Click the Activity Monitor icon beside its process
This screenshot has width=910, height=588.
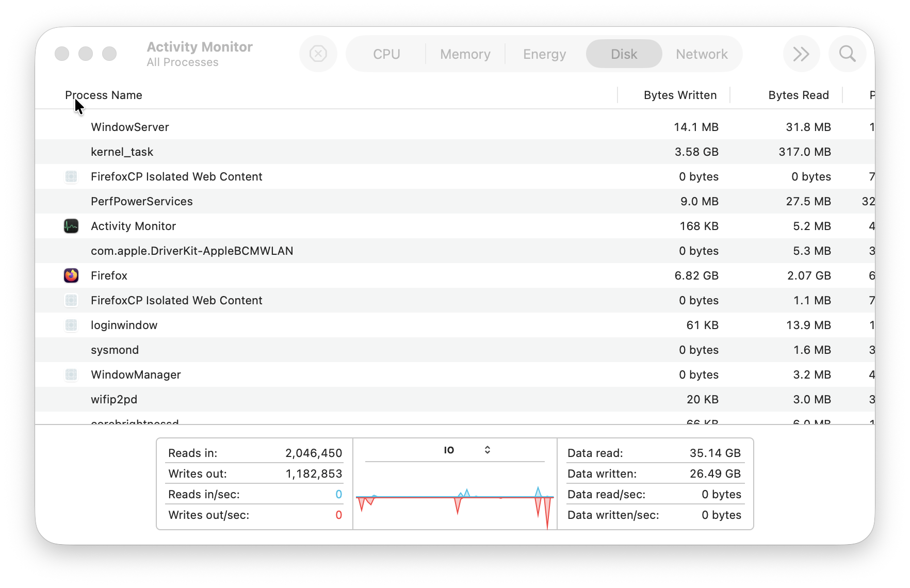[71, 226]
